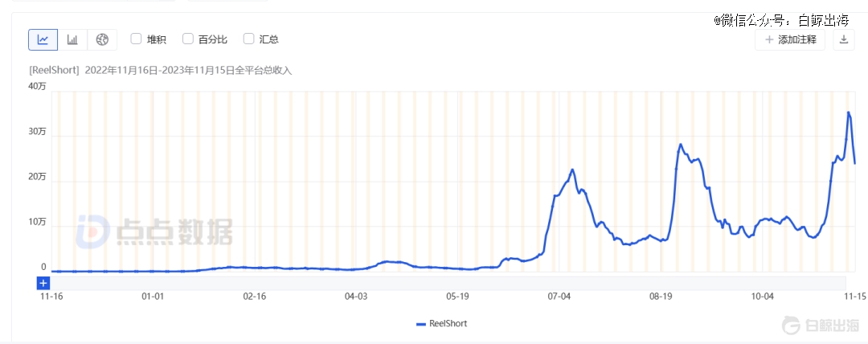868x344 pixels.
Task: Click the 07-04 date label on the axis
Action: pyautogui.click(x=559, y=297)
